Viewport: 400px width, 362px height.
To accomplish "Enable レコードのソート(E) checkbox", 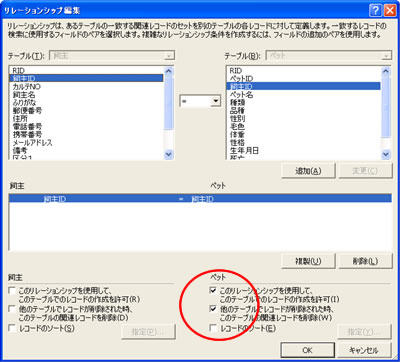I will pyautogui.click(x=213, y=328).
